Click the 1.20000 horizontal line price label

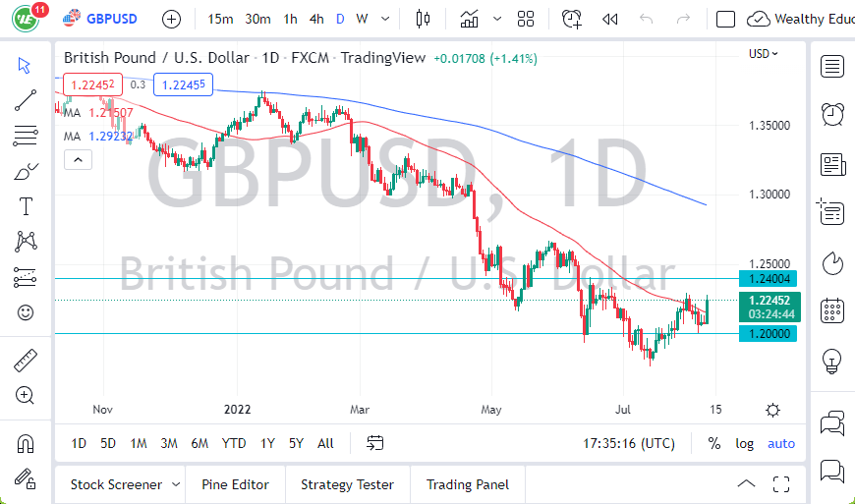[769, 334]
